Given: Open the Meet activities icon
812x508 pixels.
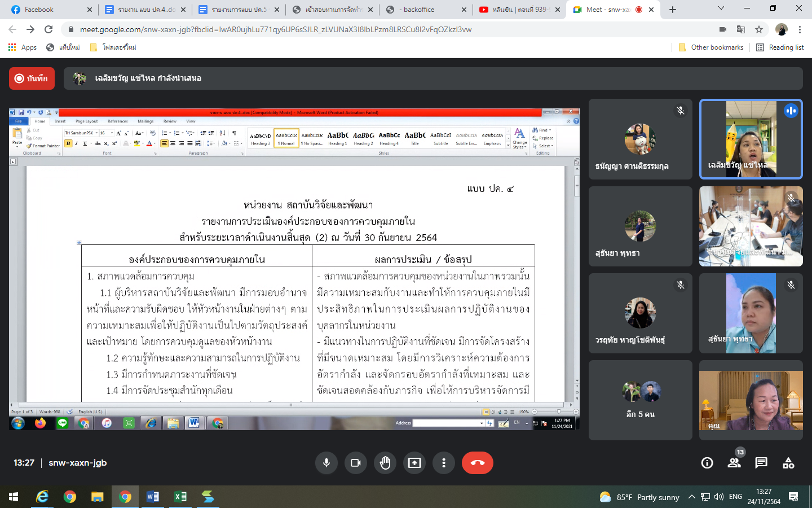Looking at the screenshot, I should click(788, 463).
